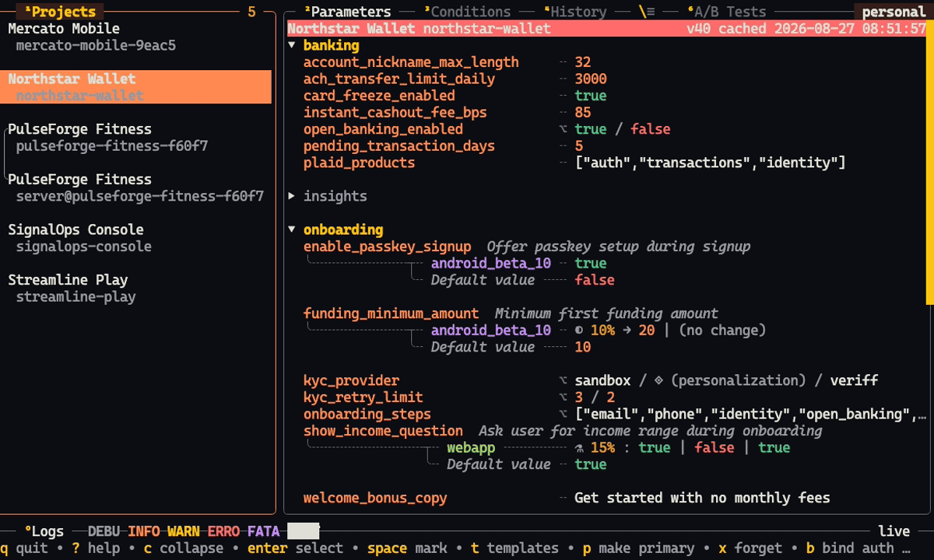Image resolution: width=934 pixels, height=560 pixels.
Task: Toggle the INFO log level filter
Action: tap(143, 531)
